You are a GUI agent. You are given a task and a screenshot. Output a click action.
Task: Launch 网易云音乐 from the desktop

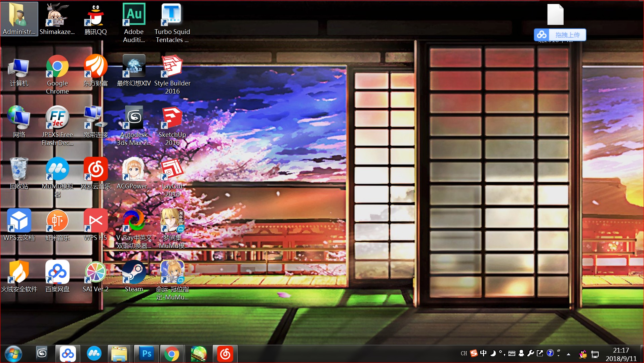pos(96,174)
